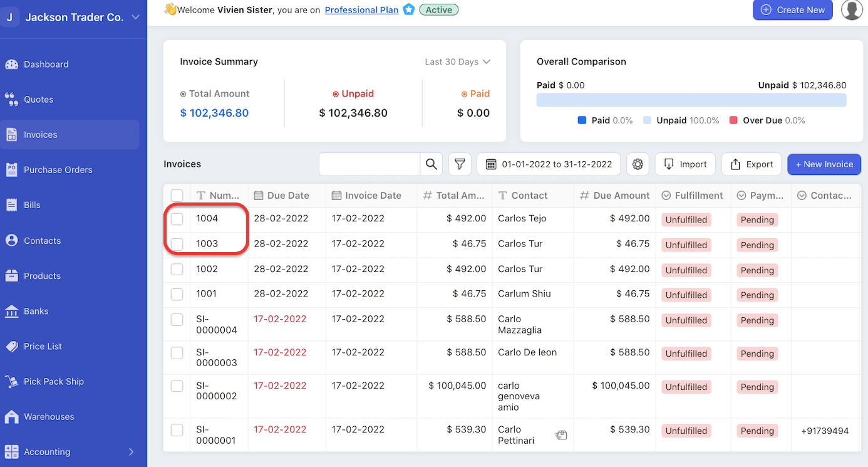Open the Professional Plan link
The width and height of the screenshot is (868, 467).
361,10
